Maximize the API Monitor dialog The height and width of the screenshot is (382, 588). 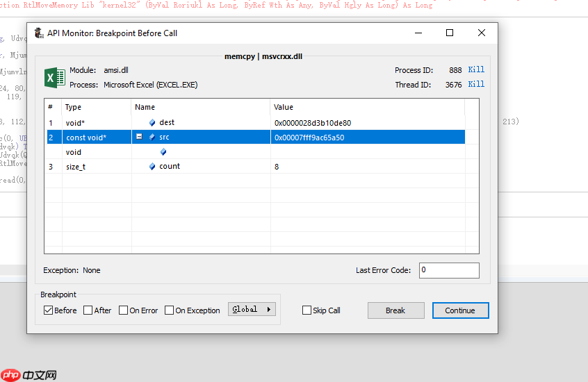pos(450,33)
